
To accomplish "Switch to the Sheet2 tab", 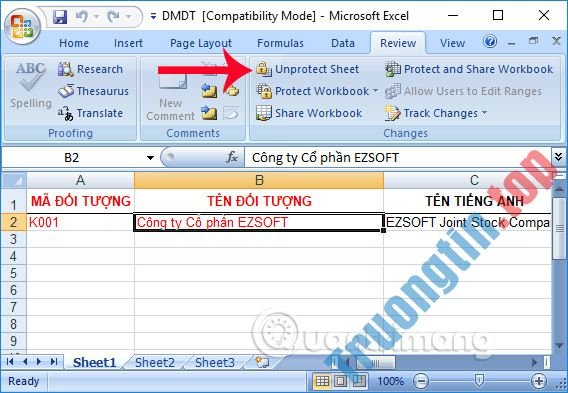I will pos(155,362).
